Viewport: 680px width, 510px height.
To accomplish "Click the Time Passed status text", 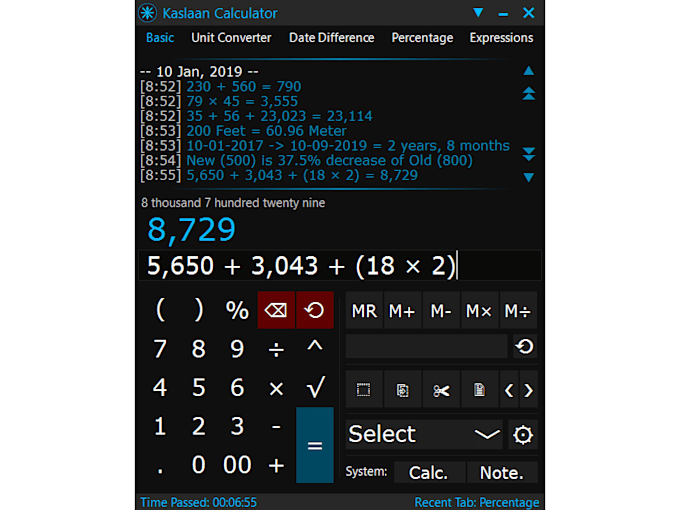I will click(199, 502).
